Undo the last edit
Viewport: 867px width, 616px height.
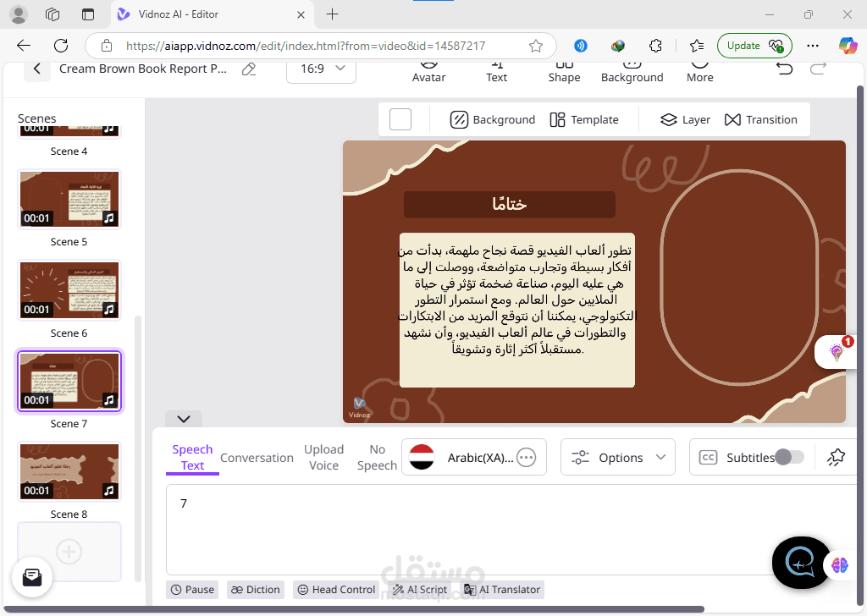pyautogui.click(x=784, y=69)
